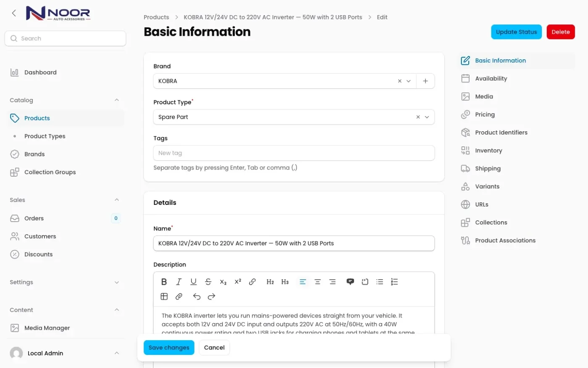
Task: Collapse the Catalog sidebar section
Action: tap(117, 100)
